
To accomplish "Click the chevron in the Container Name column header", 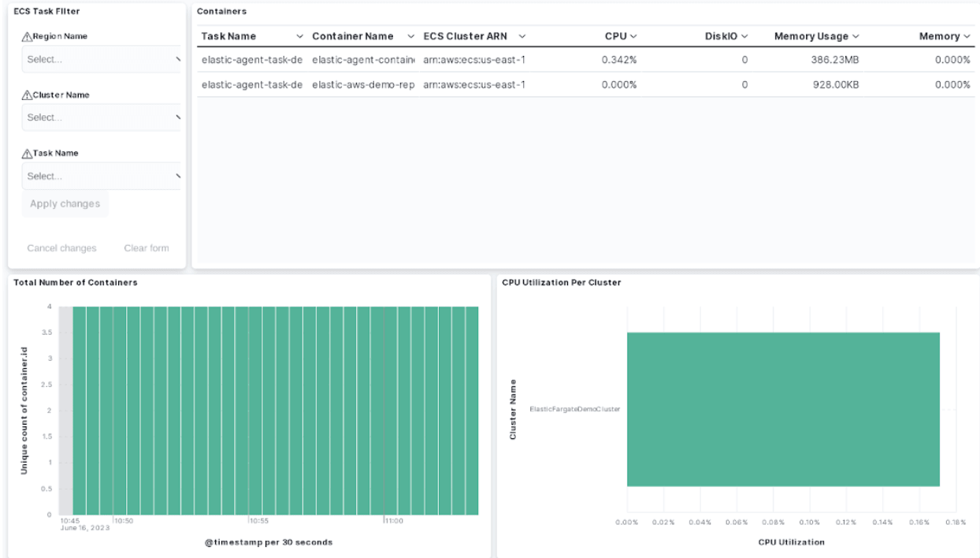I will click(x=411, y=36).
